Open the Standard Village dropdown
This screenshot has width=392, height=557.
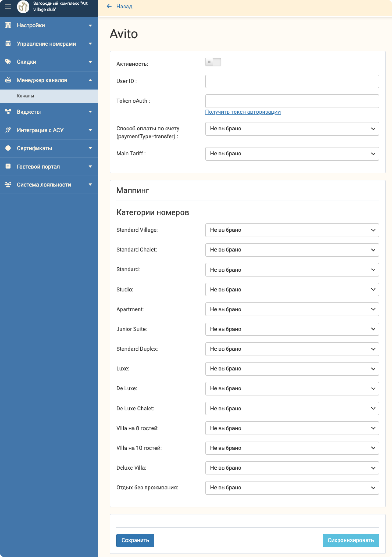tap(292, 230)
